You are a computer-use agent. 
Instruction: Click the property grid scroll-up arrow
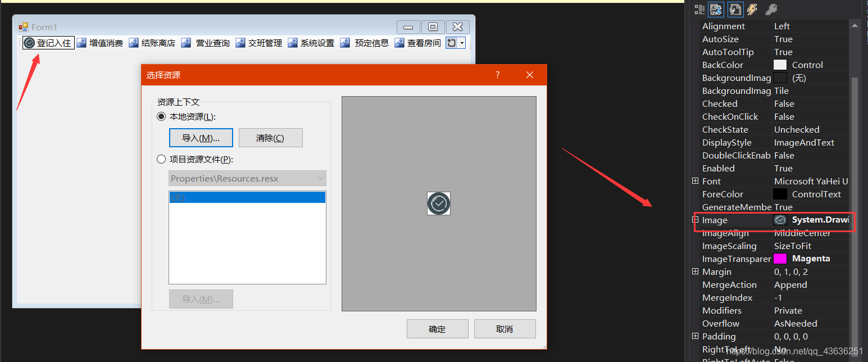click(x=855, y=25)
